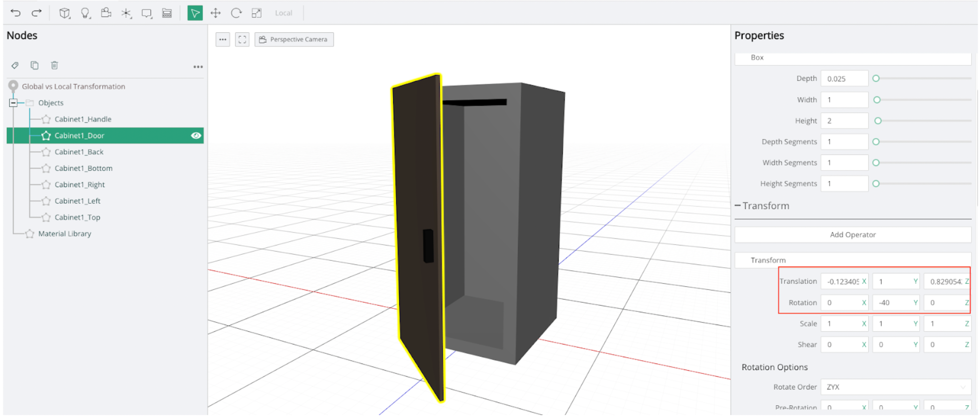Open the add light bulb tool

pos(85,13)
